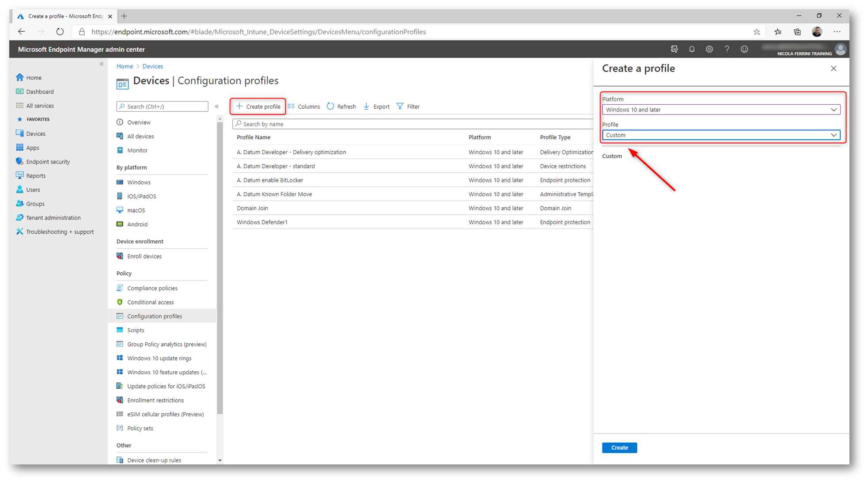868x483 pixels.
Task: Click the Home breadcrumb link
Action: 125,66
